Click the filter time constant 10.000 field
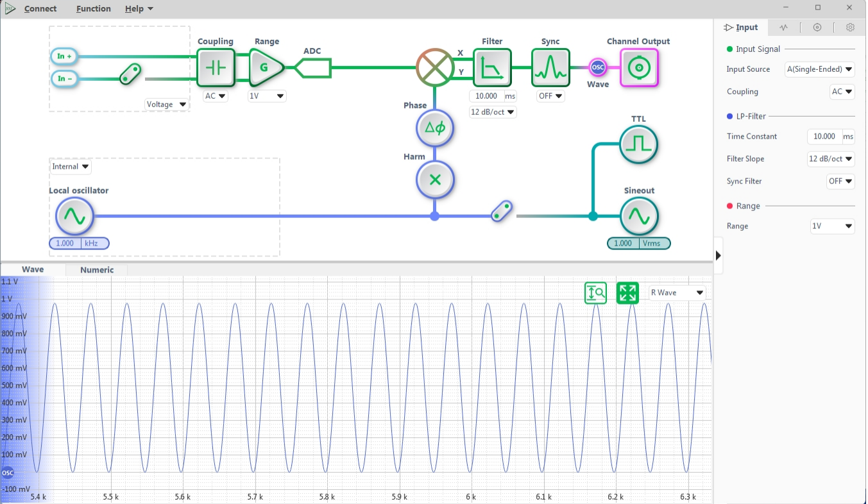This screenshot has height=504, width=868. pos(486,96)
